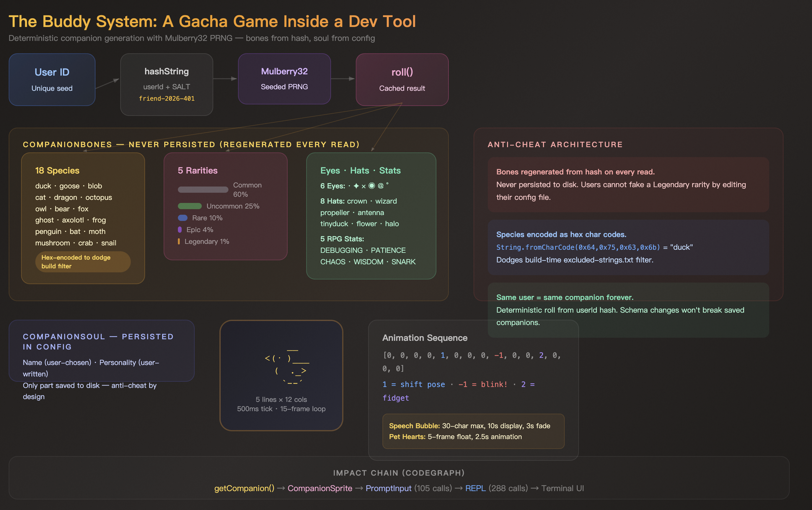
Task: Click the 18 Species card heading
Action: coord(57,170)
